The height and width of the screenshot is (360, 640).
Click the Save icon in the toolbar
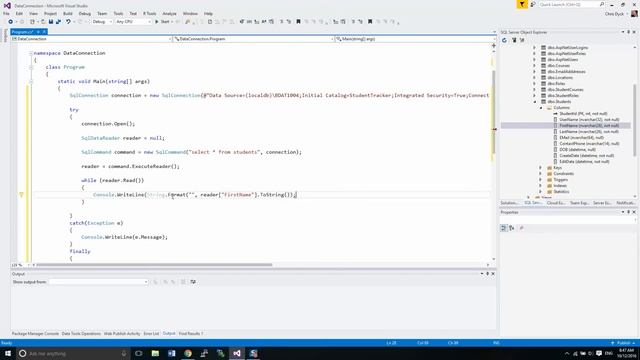51,22
